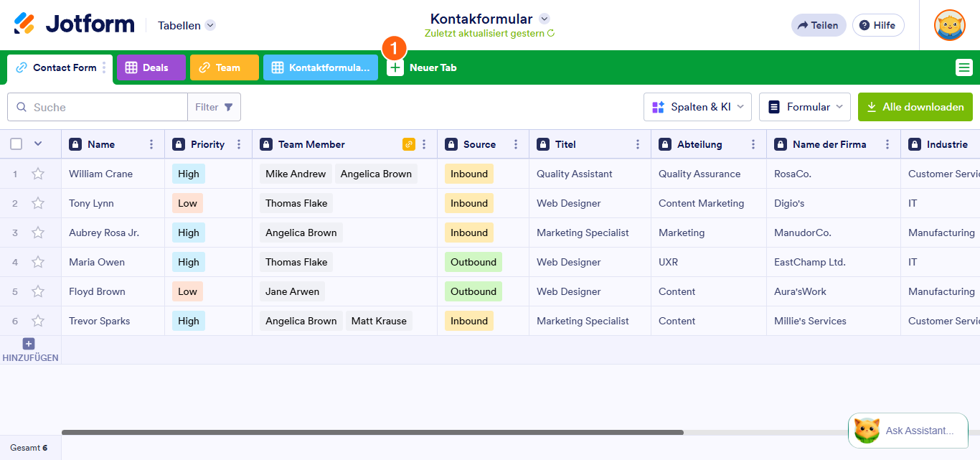Click the search magnifier icon
Image resolution: width=980 pixels, height=460 pixels.
tap(21, 107)
